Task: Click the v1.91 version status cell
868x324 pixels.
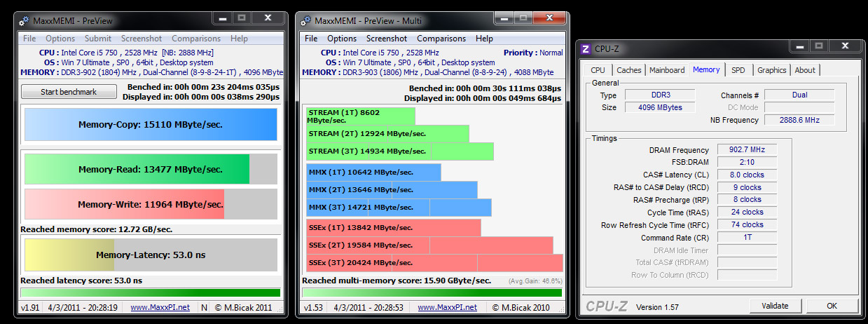Action: (29, 307)
